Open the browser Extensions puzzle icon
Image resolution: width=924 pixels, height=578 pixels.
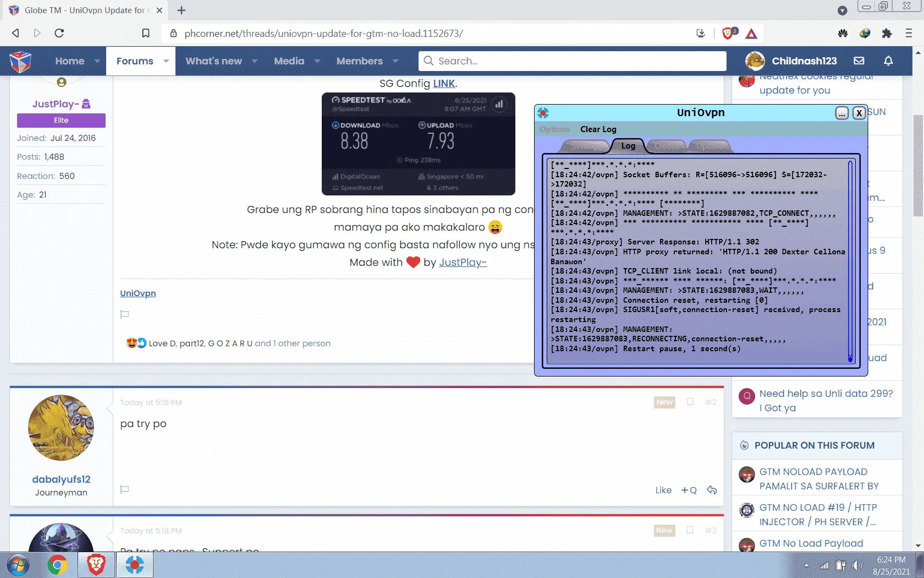click(887, 33)
